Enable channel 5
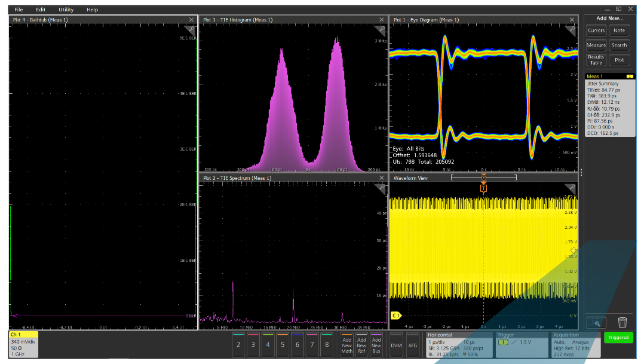Image resolution: width=644 pixels, height=364 pixels. 283,345
